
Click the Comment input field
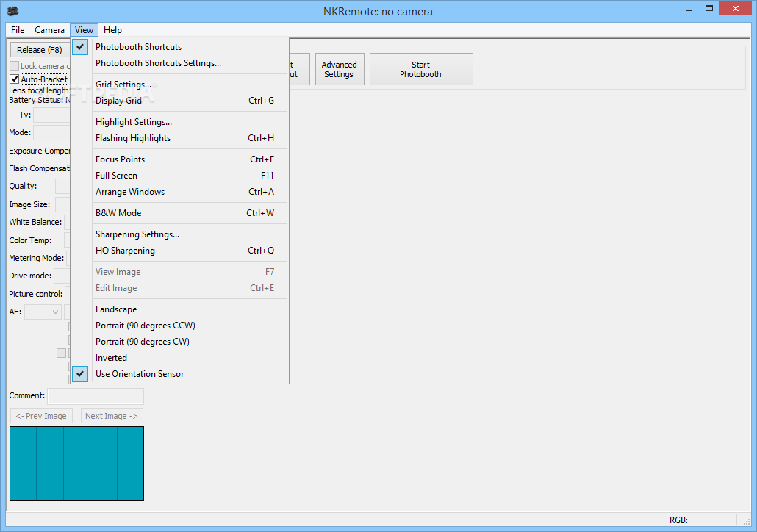coord(96,396)
